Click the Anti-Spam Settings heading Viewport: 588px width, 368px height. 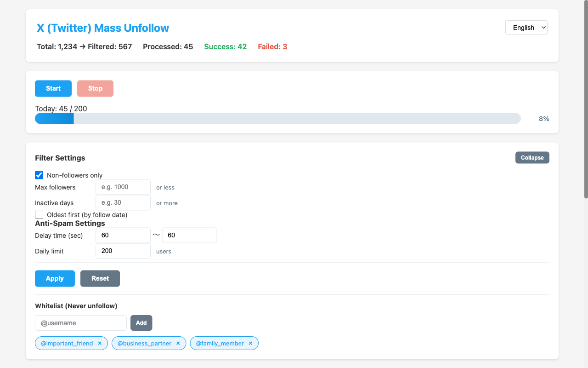(x=70, y=223)
